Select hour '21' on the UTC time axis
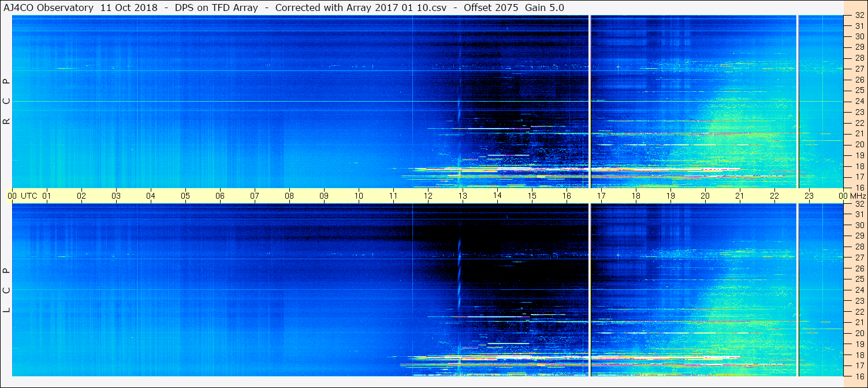The width and height of the screenshot is (868, 388). tap(740, 196)
